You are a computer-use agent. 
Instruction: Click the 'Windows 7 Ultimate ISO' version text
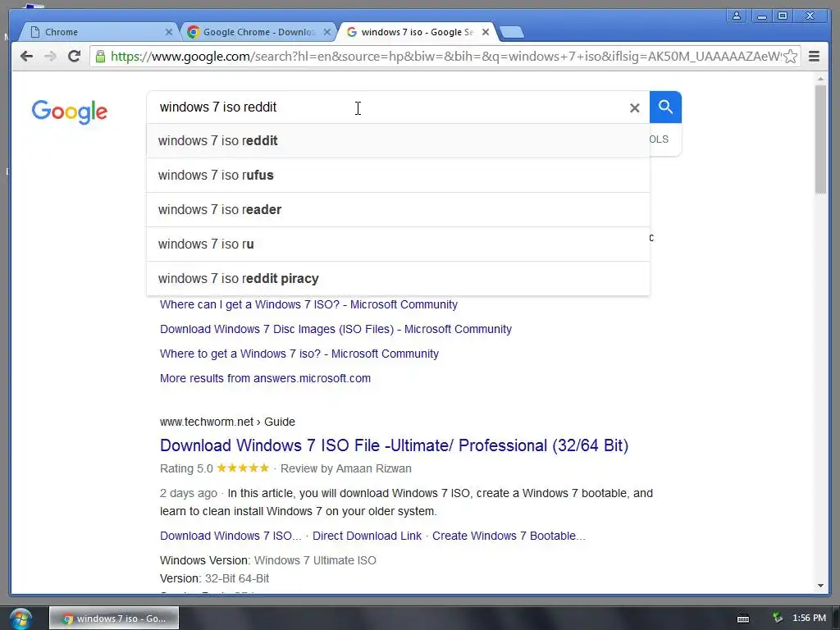coord(315,560)
